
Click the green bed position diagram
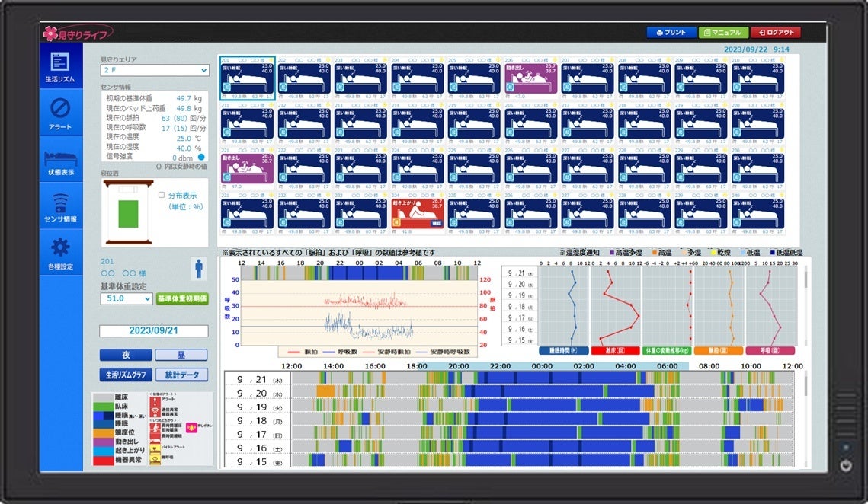tap(129, 213)
